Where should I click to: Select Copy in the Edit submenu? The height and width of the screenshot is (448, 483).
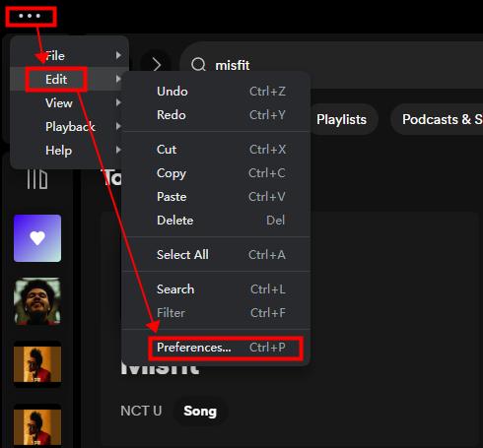click(216, 173)
